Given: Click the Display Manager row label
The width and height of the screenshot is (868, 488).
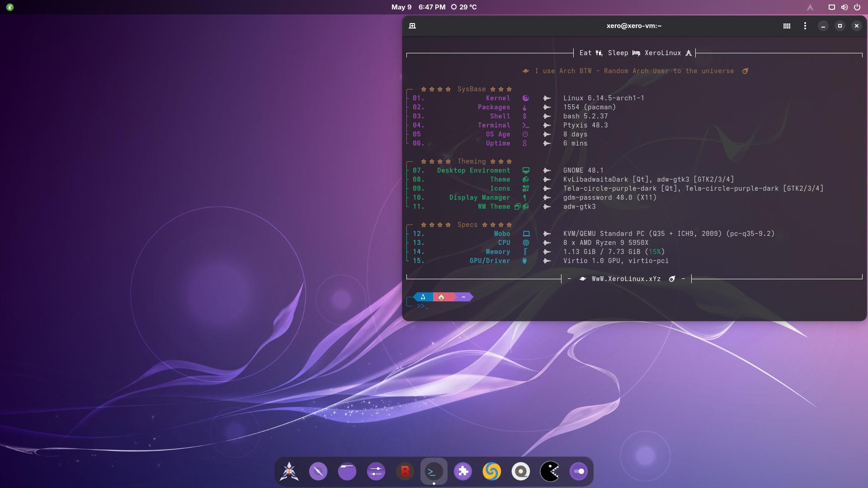Looking at the screenshot, I should (x=479, y=197).
